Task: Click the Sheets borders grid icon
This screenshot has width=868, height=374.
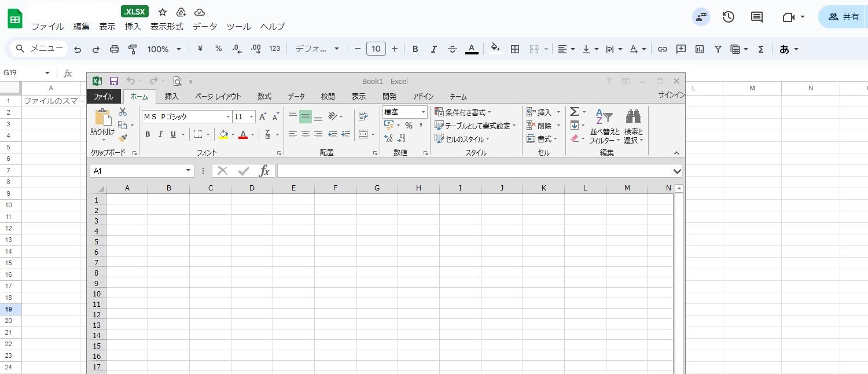Action: (514, 49)
